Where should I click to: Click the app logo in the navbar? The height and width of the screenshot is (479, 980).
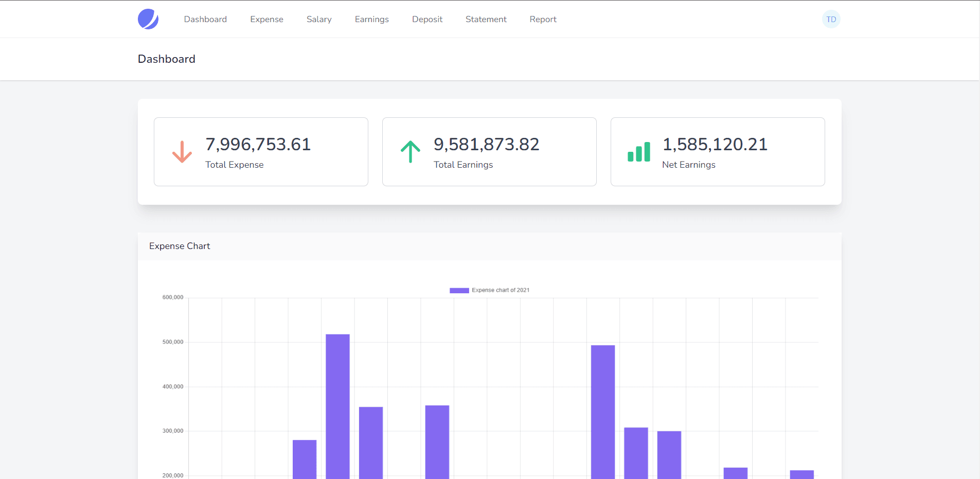[x=148, y=19]
